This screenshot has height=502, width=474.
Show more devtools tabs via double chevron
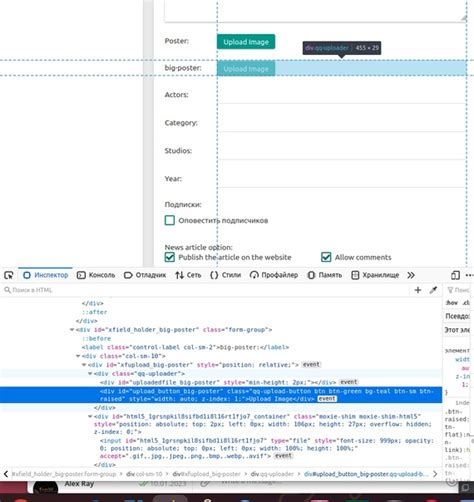[411, 275]
